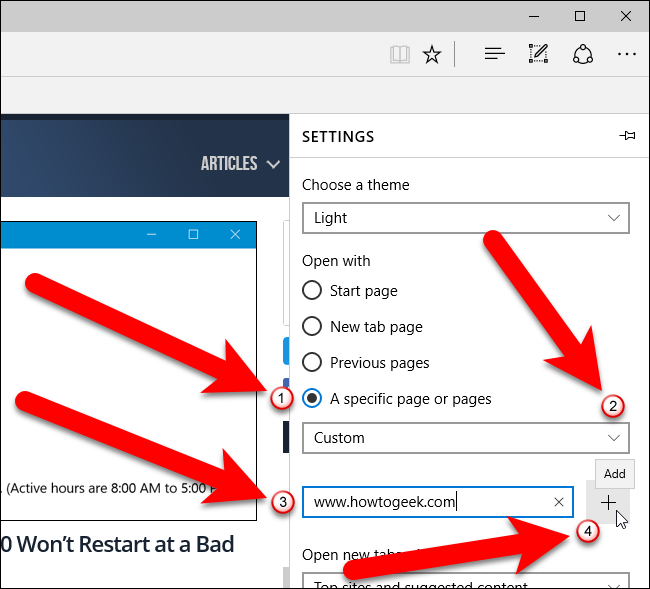Minimize the Edge browser window
The width and height of the screenshot is (650, 589).
click(x=534, y=17)
